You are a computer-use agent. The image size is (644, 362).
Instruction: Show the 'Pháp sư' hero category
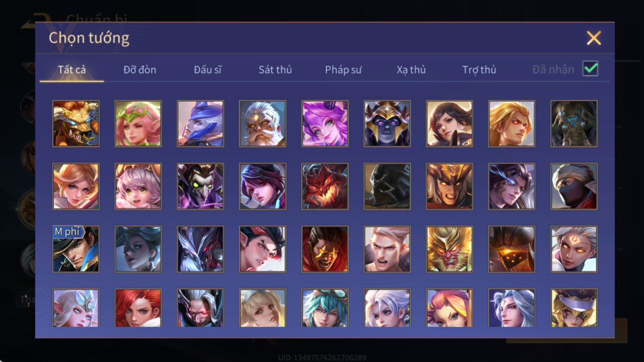point(343,70)
